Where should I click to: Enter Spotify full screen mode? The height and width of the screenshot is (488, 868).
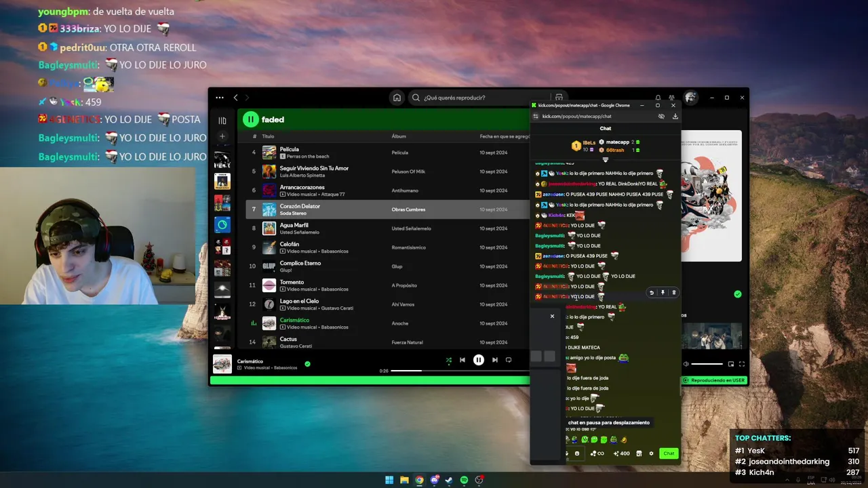742,364
